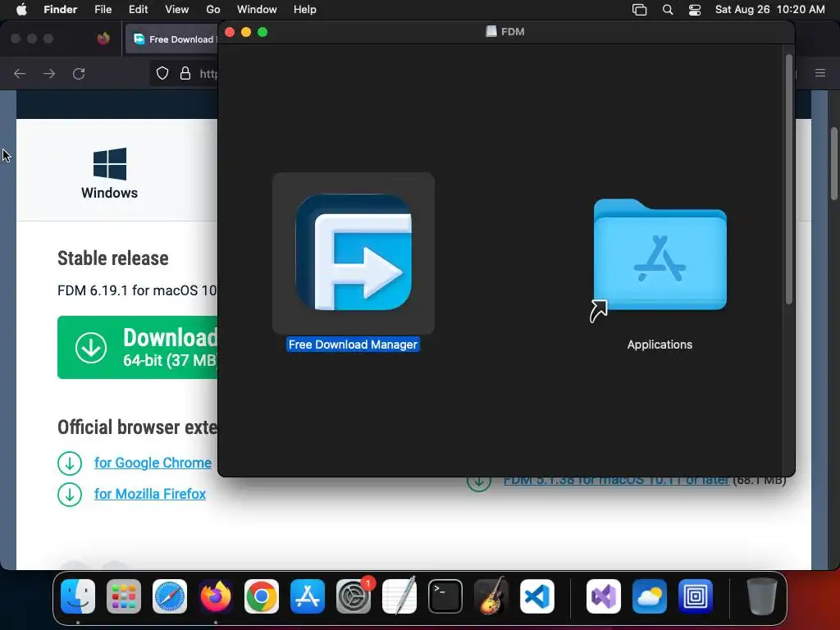Open Finder from the Dock
The width and height of the screenshot is (840, 630).
click(x=78, y=596)
